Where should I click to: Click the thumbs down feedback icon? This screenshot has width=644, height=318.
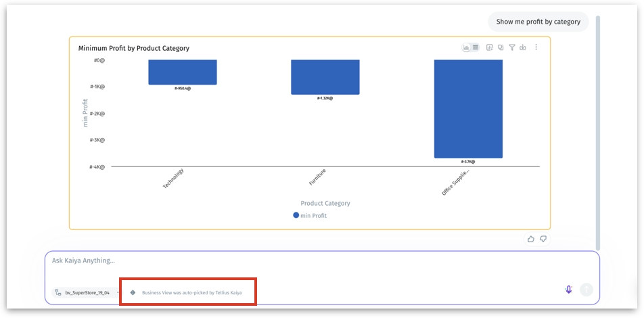[x=543, y=239]
